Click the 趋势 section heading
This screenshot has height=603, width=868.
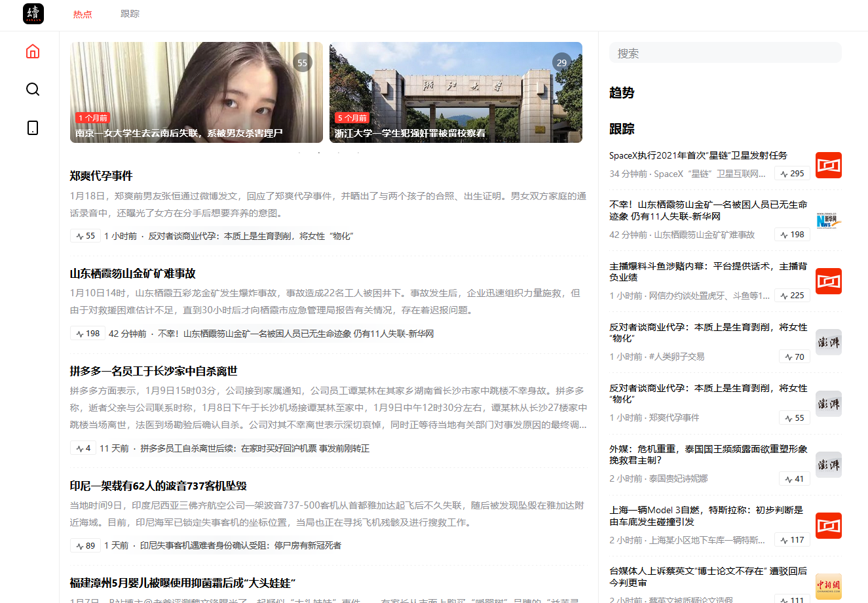coord(622,92)
